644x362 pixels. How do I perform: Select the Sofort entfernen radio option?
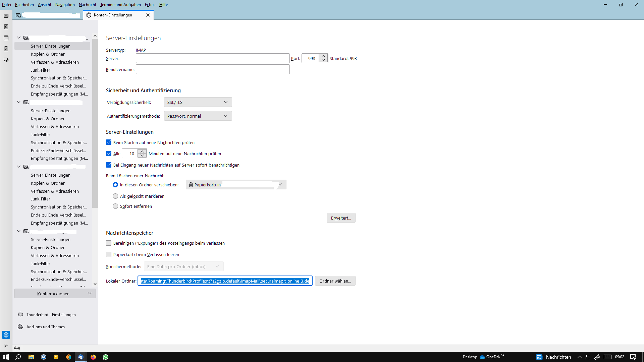(115, 206)
